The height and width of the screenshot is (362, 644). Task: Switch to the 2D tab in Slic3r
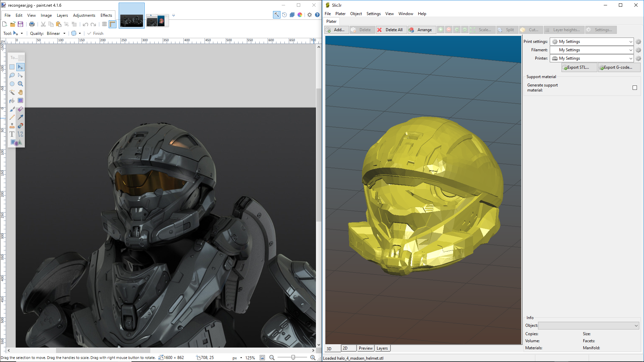tap(349, 348)
